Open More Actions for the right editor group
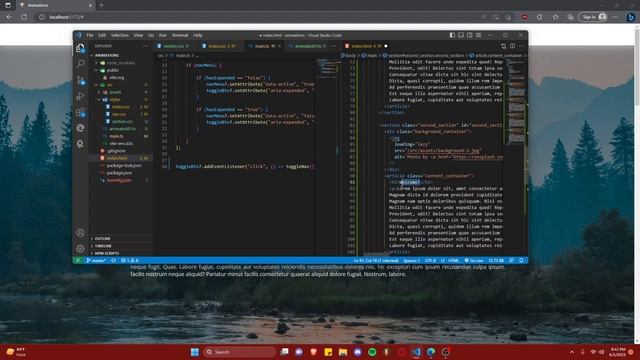 tap(521, 46)
